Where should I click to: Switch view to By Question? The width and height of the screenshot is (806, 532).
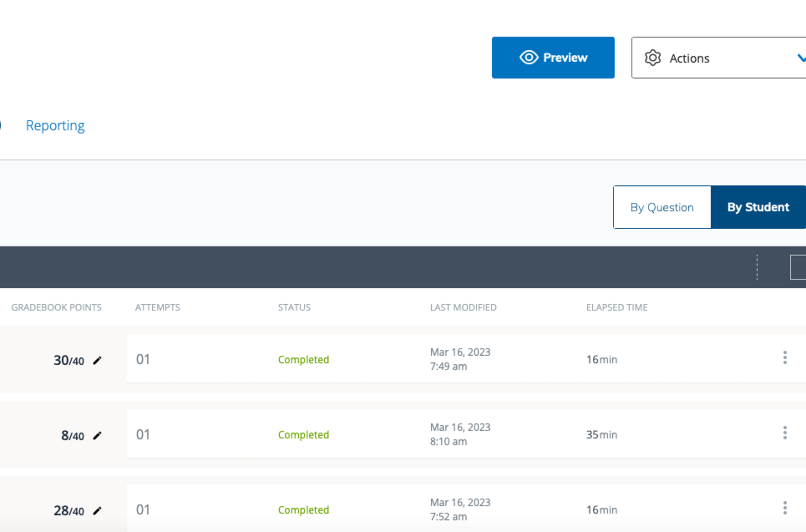pos(662,207)
